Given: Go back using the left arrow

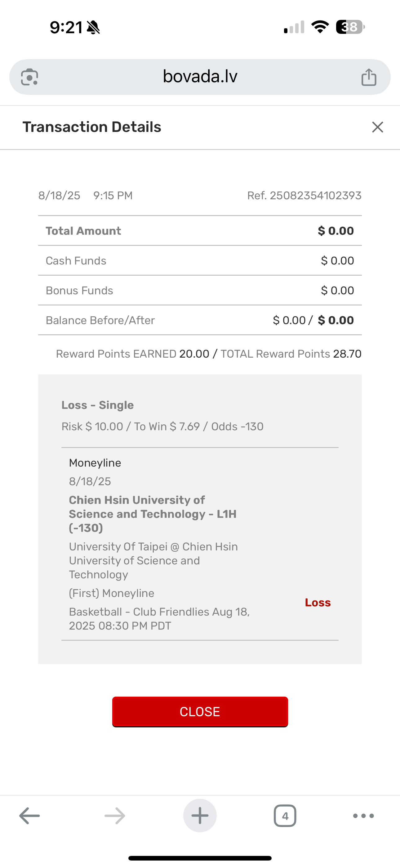Looking at the screenshot, I should pos(30,816).
